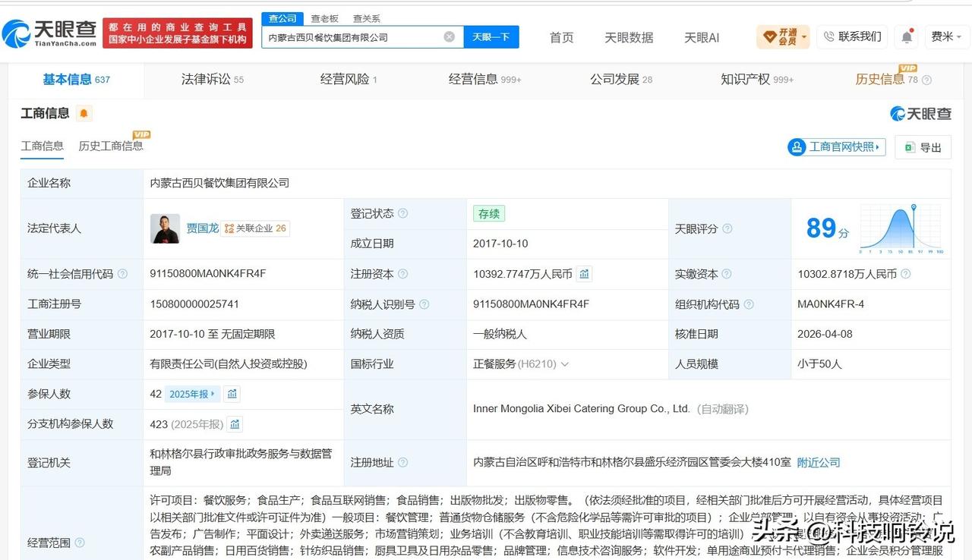This screenshot has width=972, height=560.
Task: Click the help icon next to 注册资本
Action: point(402,274)
